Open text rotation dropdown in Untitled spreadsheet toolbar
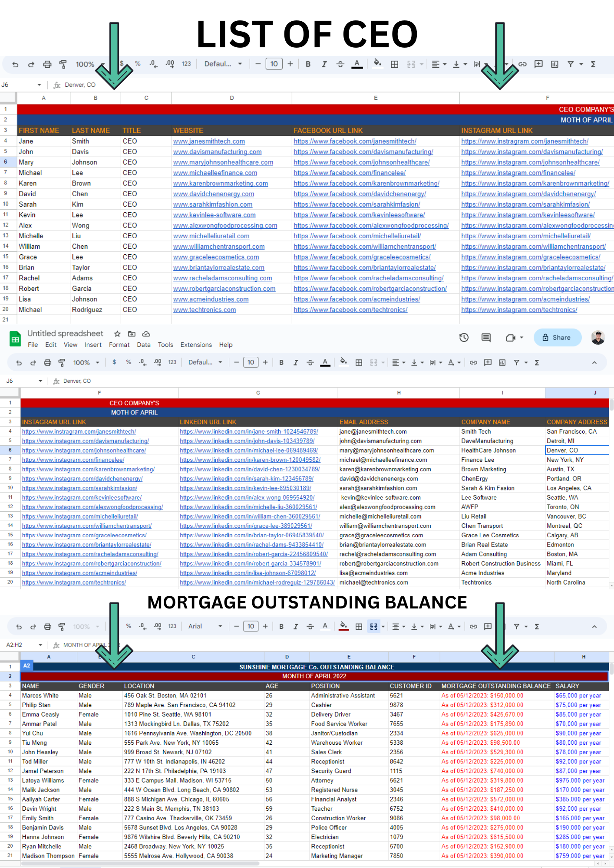This screenshot has width=614, height=868. 454,362
